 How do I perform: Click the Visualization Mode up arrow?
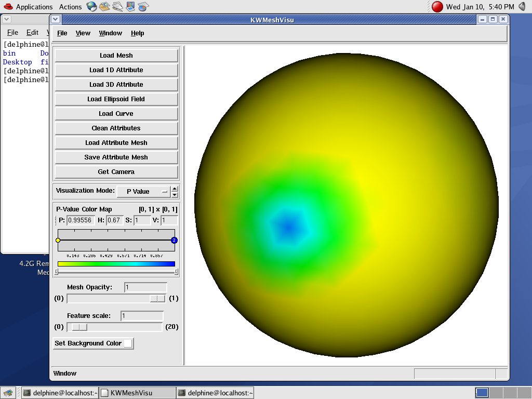[x=175, y=189]
